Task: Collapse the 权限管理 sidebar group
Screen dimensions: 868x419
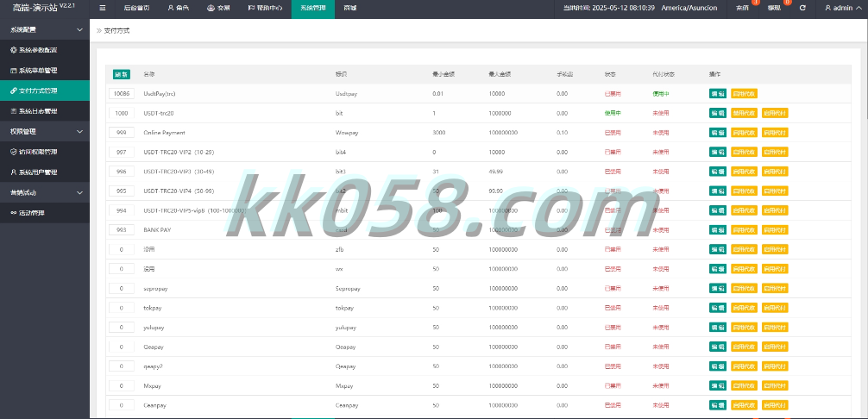Action: (44, 132)
